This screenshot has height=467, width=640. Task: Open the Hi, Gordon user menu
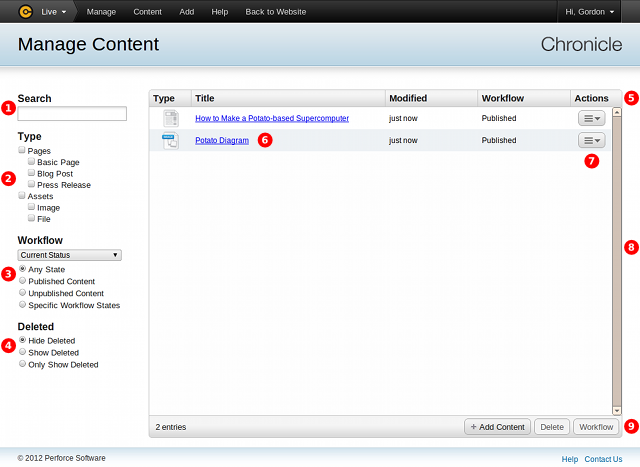597,12
